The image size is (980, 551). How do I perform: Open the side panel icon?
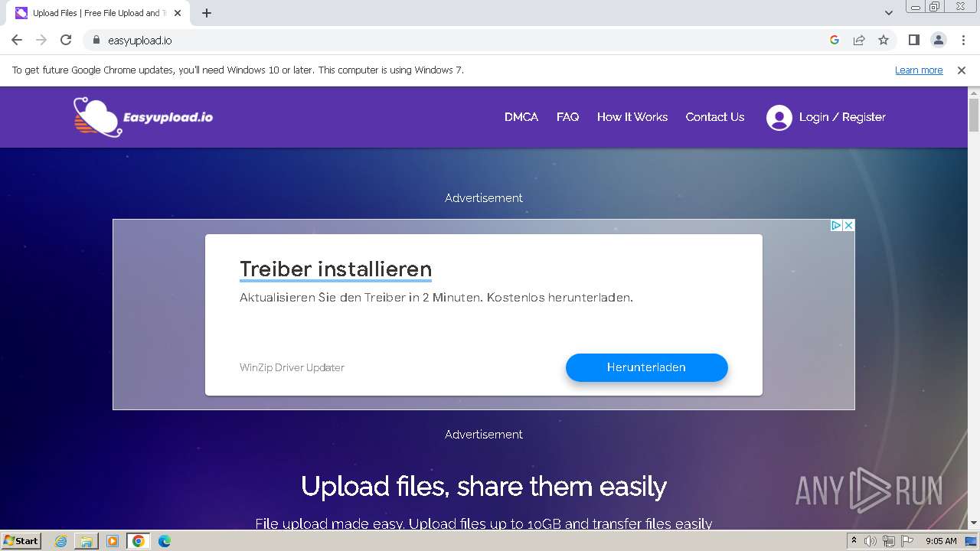(913, 40)
